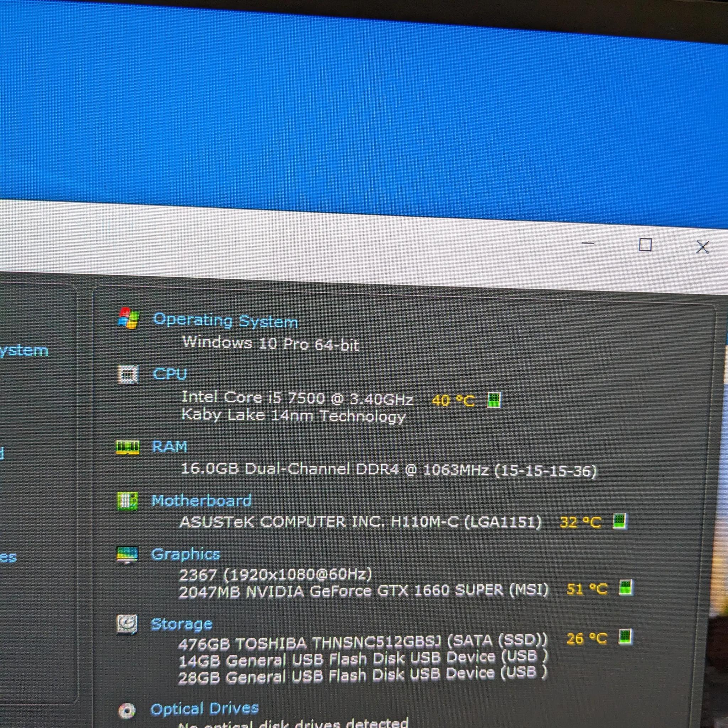Click the green board icon beside Motherboard
Image resolution: width=728 pixels, height=728 pixels.
coord(127,501)
